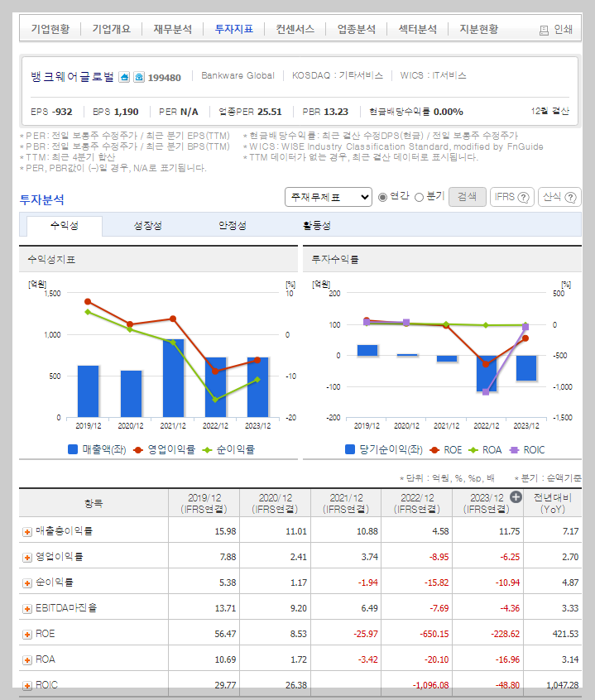The height and width of the screenshot is (700, 595).
Task: Click the PBR 13.23 value
Action: click(338, 112)
